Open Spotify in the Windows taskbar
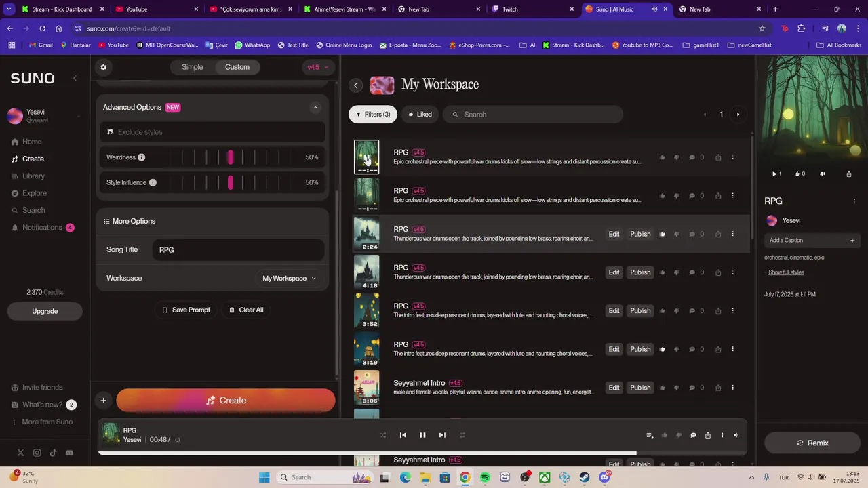This screenshot has height=488, width=868. 485,477
